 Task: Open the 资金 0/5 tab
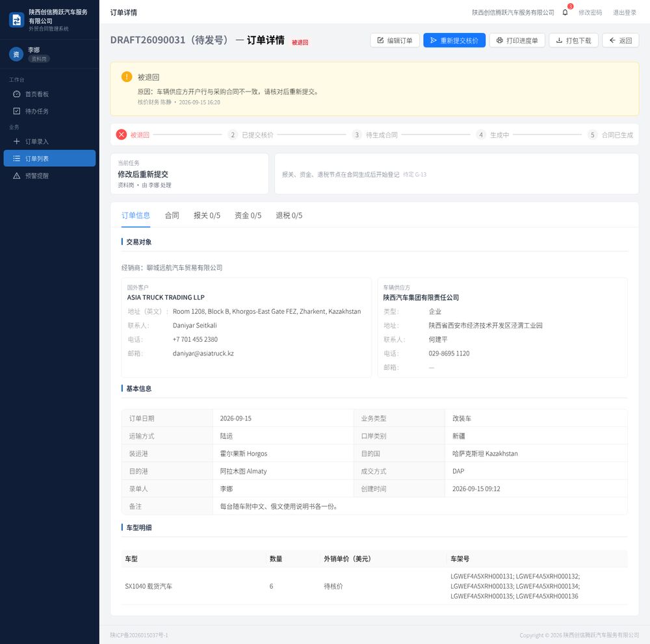point(248,216)
